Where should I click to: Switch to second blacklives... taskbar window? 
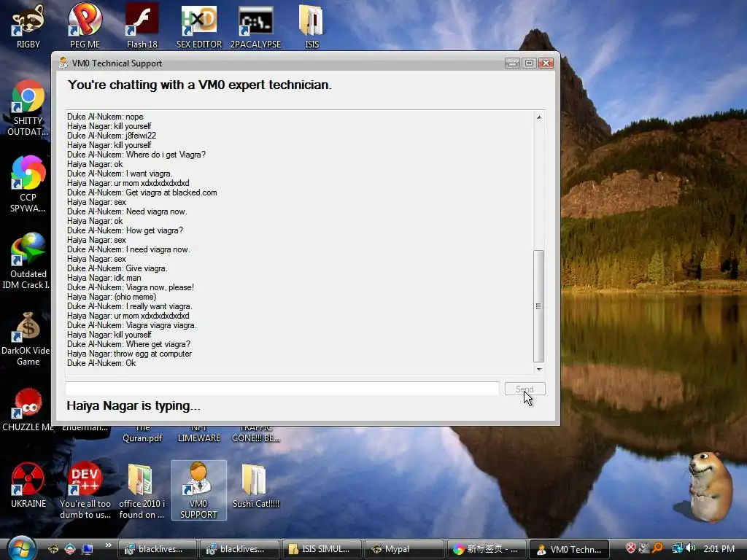click(239, 549)
